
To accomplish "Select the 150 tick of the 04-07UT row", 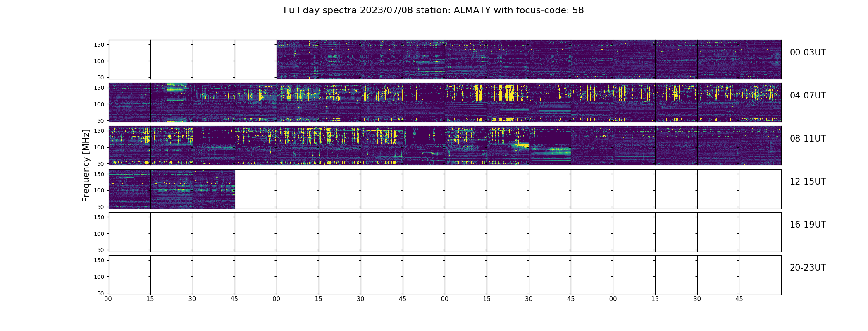I will click(x=99, y=88).
